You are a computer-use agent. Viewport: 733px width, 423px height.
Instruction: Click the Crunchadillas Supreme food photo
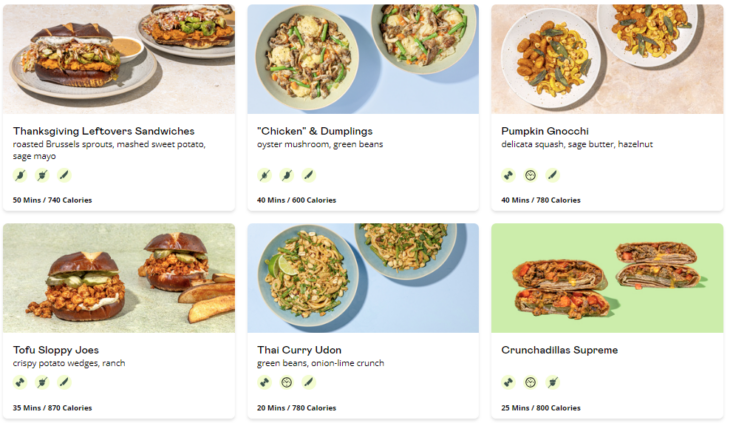click(x=607, y=278)
